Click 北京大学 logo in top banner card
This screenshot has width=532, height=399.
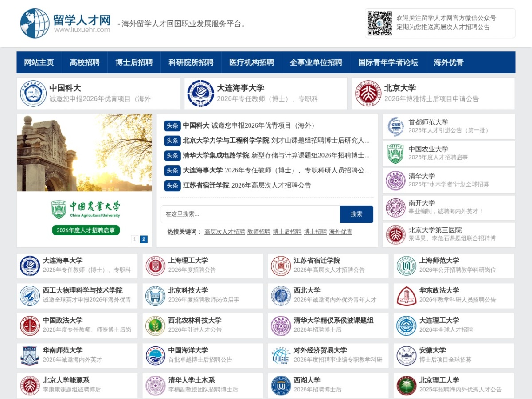coord(368,94)
